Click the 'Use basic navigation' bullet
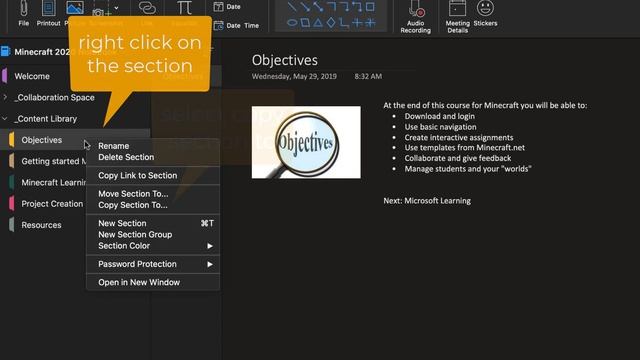The width and height of the screenshot is (640, 360). click(440, 127)
